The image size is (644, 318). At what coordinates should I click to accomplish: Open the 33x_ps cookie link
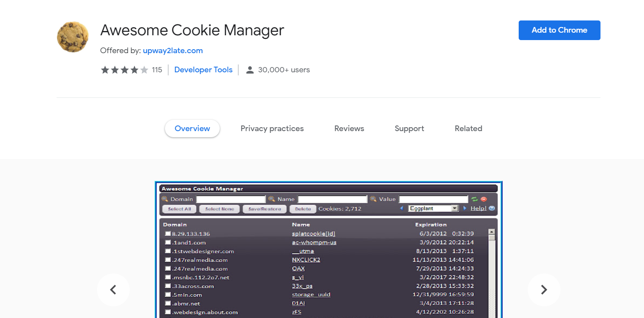point(302,286)
